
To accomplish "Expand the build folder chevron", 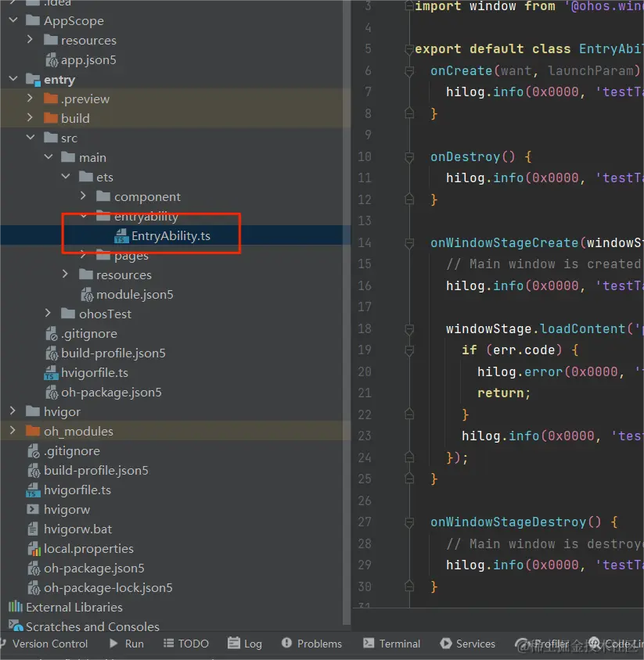I will (x=30, y=118).
